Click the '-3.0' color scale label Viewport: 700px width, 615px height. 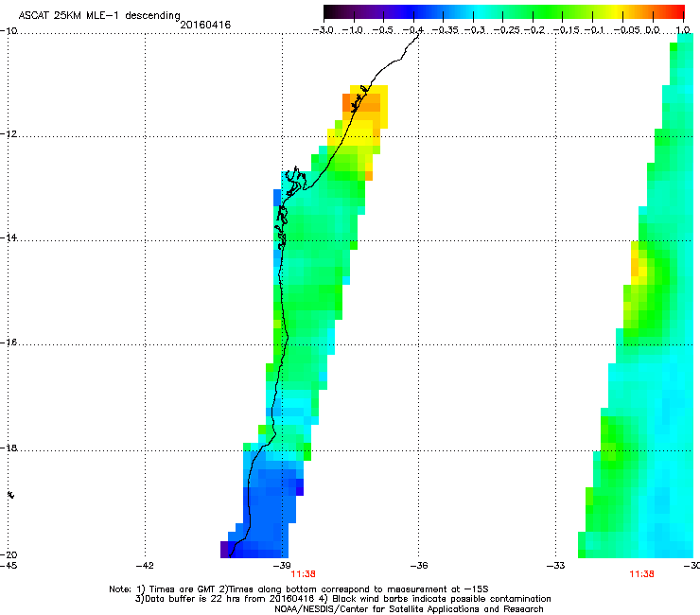(324, 30)
